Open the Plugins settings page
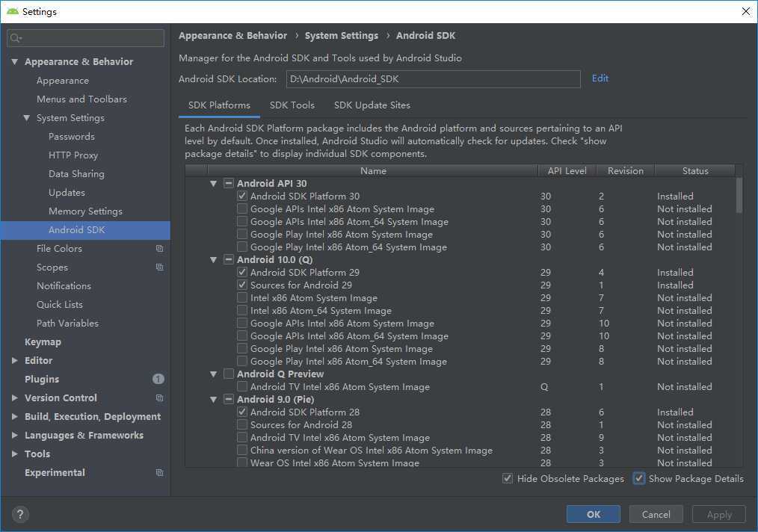Screen dimensions: 758x532 point(42,379)
